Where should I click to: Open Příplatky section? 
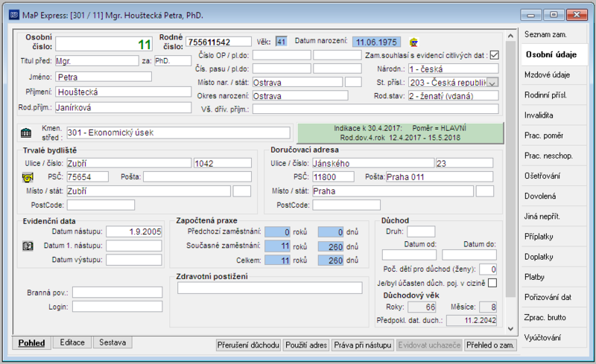[x=554, y=236]
